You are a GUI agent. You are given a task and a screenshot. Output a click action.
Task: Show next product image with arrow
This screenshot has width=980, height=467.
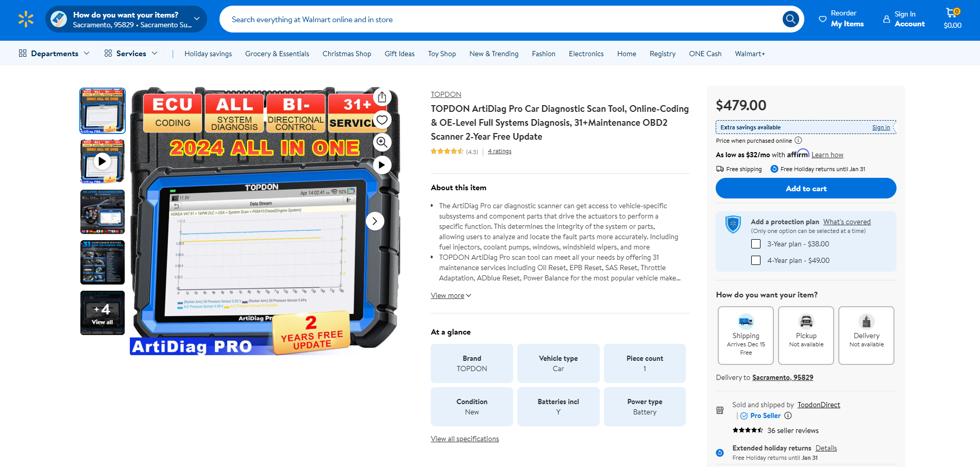pyautogui.click(x=375, y=221)
